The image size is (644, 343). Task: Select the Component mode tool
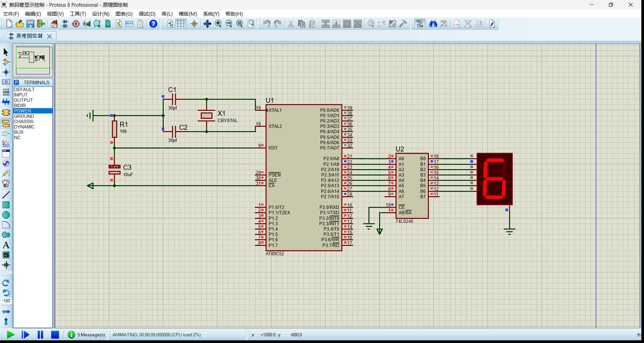(x=6, y=62)
